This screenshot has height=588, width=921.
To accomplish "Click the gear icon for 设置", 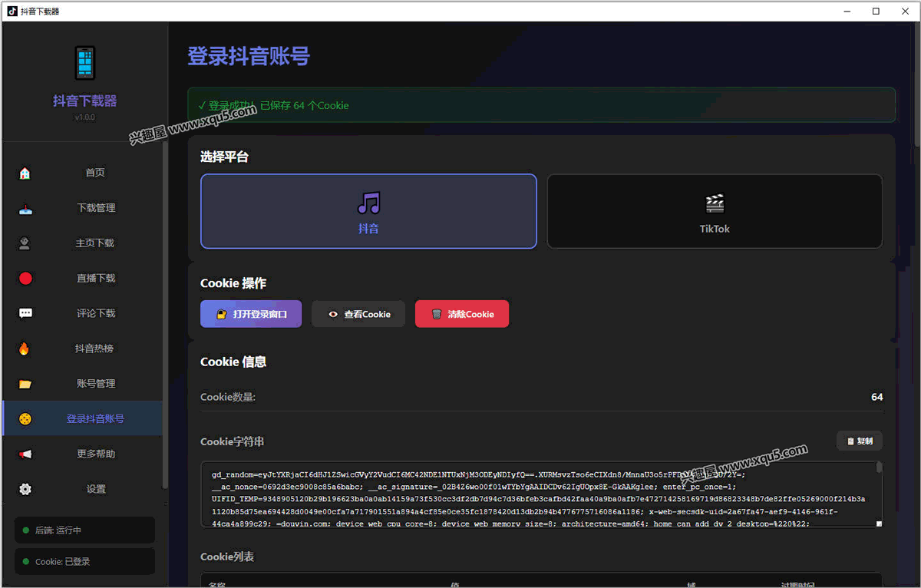I will tap(25, 489).
